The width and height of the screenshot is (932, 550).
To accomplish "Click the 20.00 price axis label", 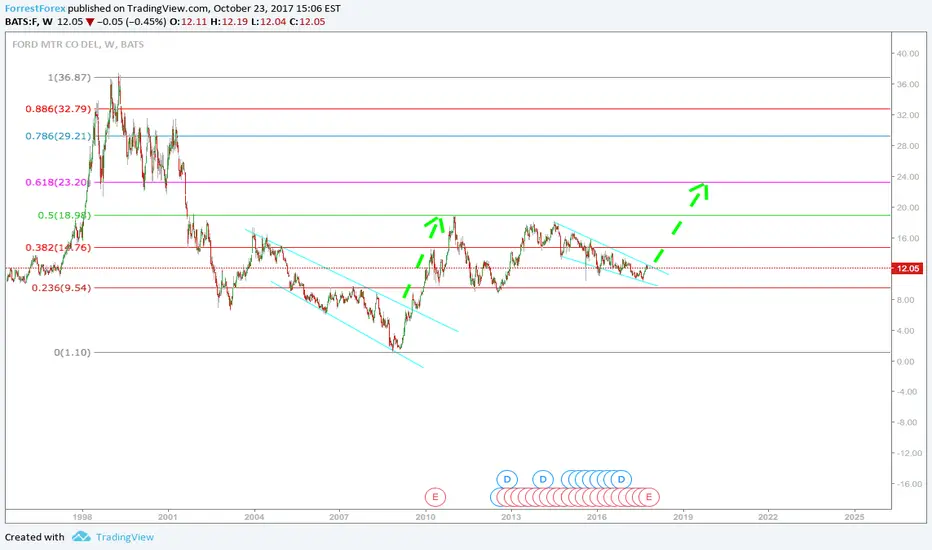I will pyautogui.click(x=907, y=208).
